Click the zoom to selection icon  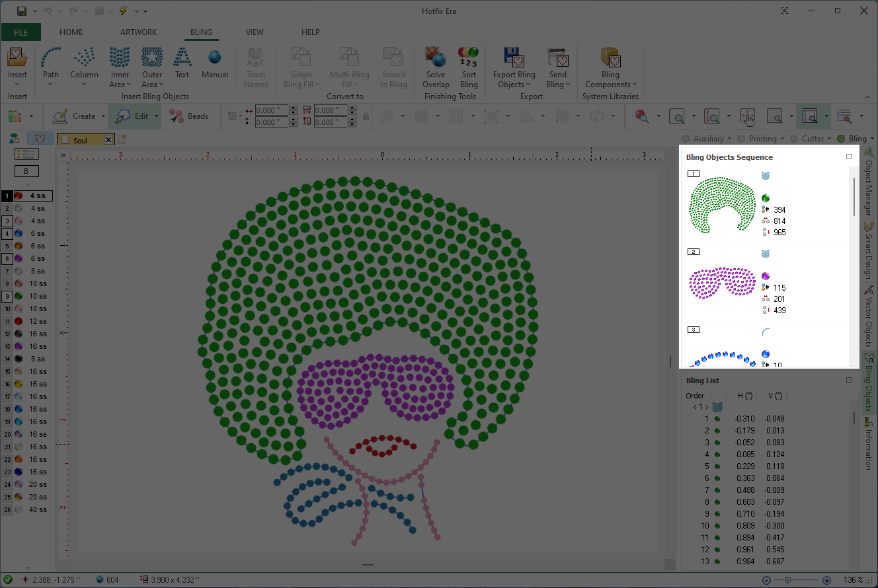click(x=810, y=116)
